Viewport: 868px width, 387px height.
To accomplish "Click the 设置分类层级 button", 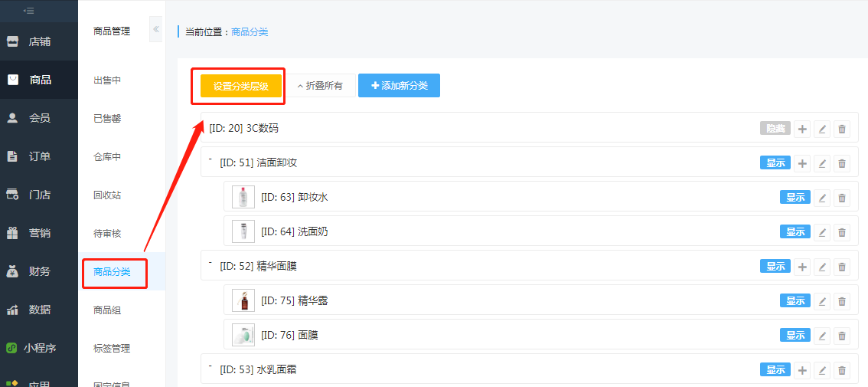I will click(241, 86).
